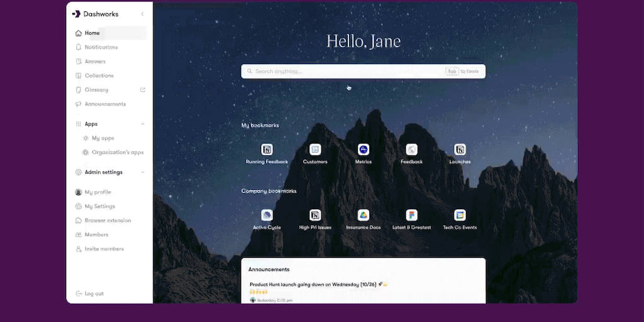Open Home in the sidebar
Viewport: 644px width, 322px height.
(109, 33)
